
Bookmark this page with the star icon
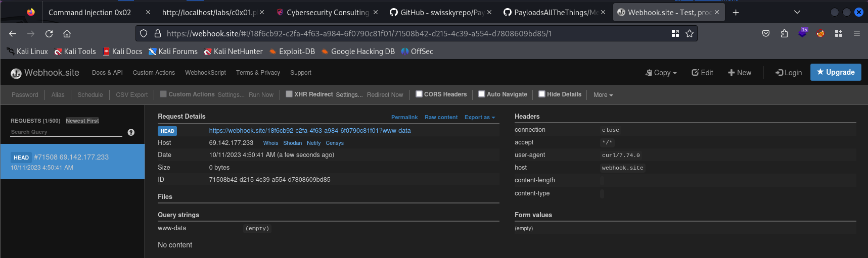(689, 33)
